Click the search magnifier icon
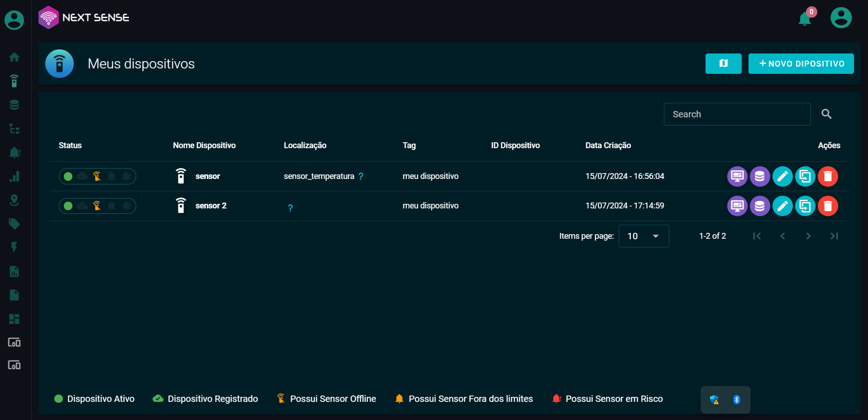The height and width of the screenshot is (420, 868). click(x=827, y=114)
